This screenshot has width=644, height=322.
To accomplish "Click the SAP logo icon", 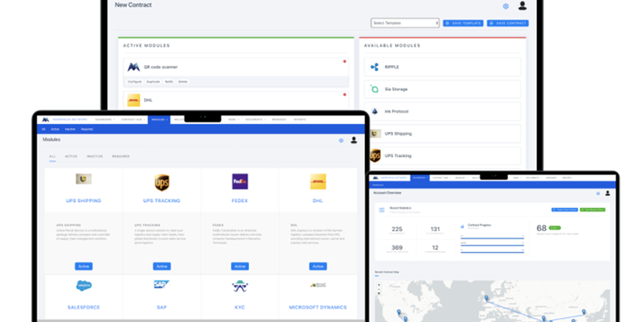I will pos(162,285).
